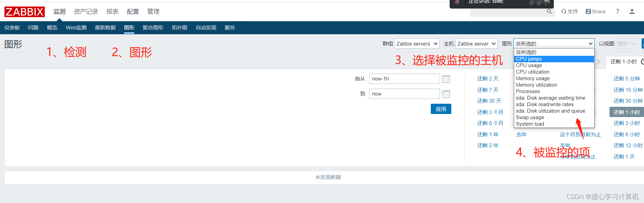Select sda: Disk average waiting time
This screenshot has width=644, height=203.
(554, 98)
